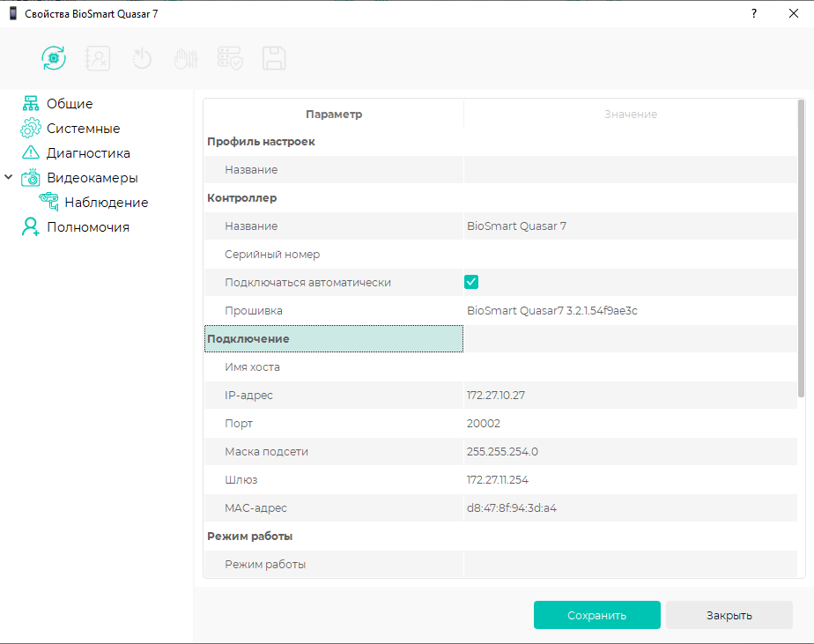Click the surveillance camera icon beside Наблюдение
The height and width of the screenshot is (644, 814).
(49, 202)
